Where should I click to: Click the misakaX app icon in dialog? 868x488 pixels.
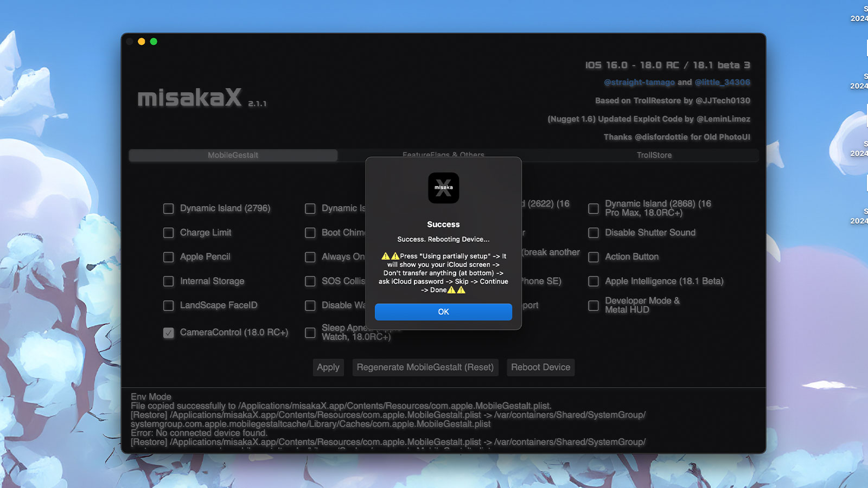click(x=443, y=188)
